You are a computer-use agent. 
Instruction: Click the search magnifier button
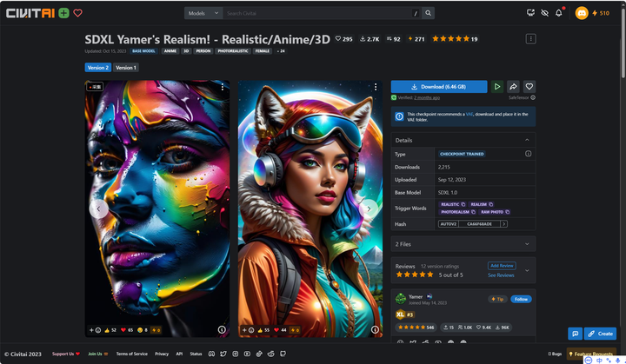[428, 13]
